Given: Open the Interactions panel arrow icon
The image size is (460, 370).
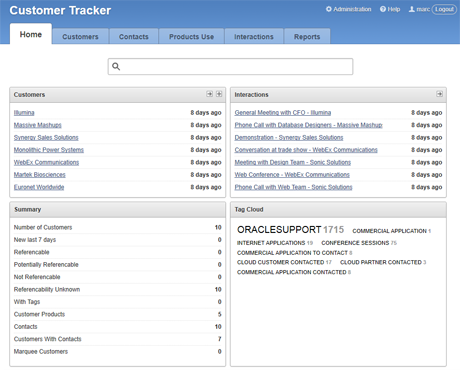Looking at the screenshot, I should click(440, 94).
